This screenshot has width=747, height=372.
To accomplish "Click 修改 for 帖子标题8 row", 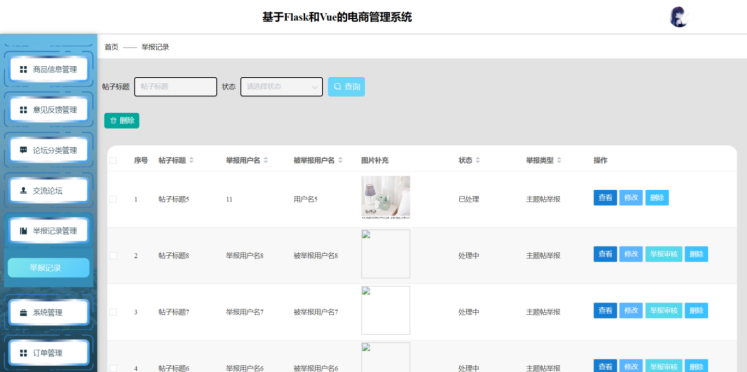I will (x=631, y=254).
